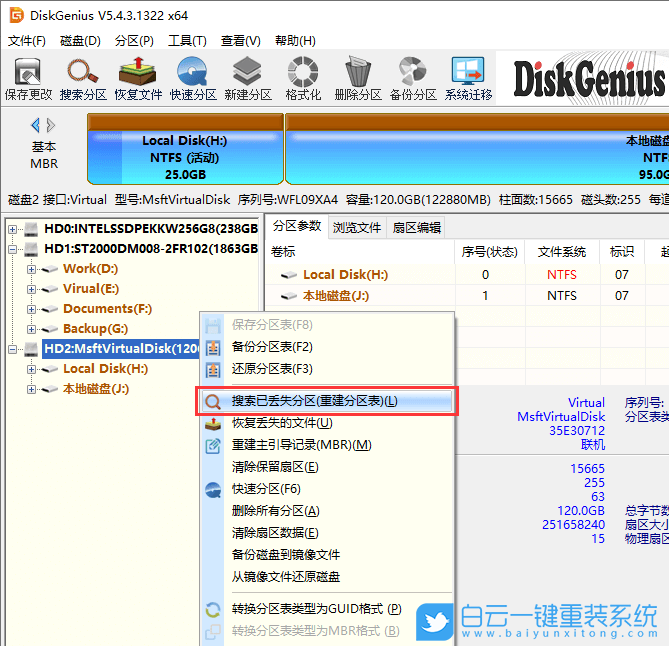The height and width of the screenshot is (646, 669).
Task: Click the 备份分区 (Backup Partition) toolbar icon
Action: coord(413,78)
